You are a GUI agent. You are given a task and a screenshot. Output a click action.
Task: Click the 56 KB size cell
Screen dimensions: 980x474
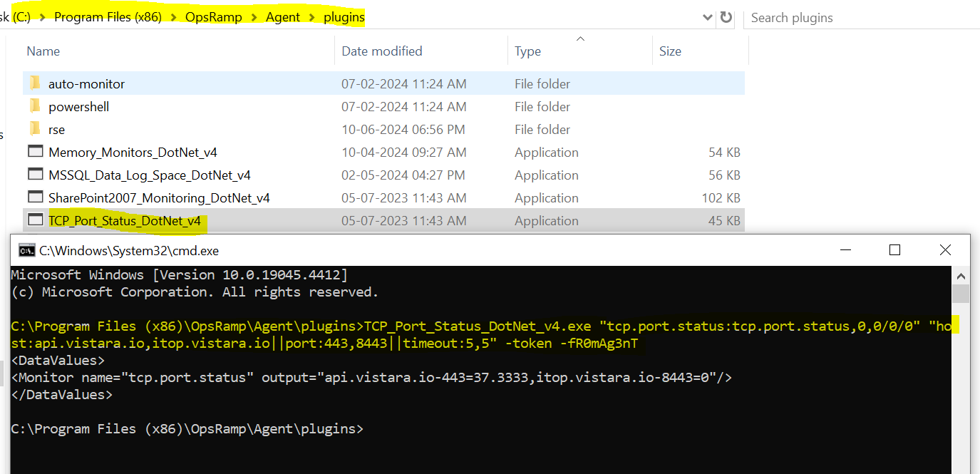pyautogui.click(x=724, y=175)
